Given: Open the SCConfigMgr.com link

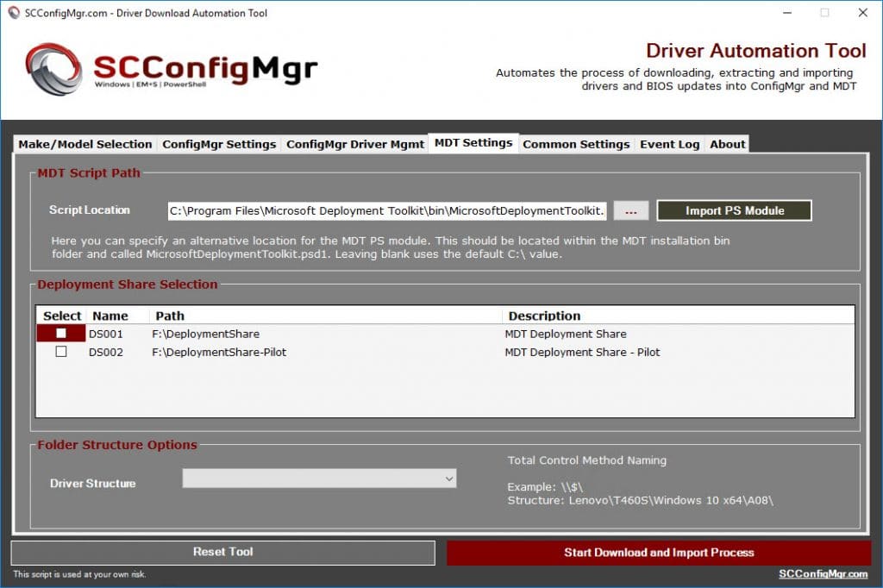Looking at the screenshot, I should point(823,574).
